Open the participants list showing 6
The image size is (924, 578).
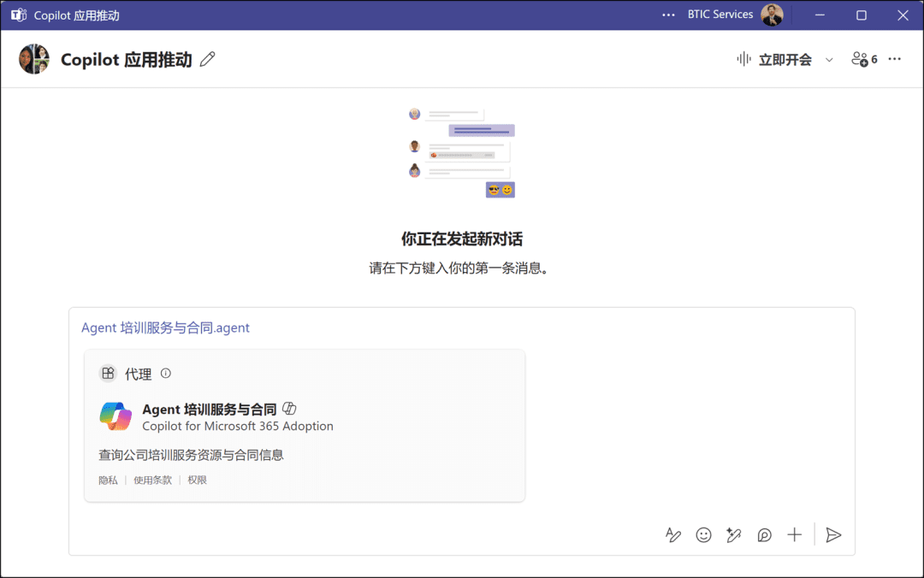coord(864,59)
